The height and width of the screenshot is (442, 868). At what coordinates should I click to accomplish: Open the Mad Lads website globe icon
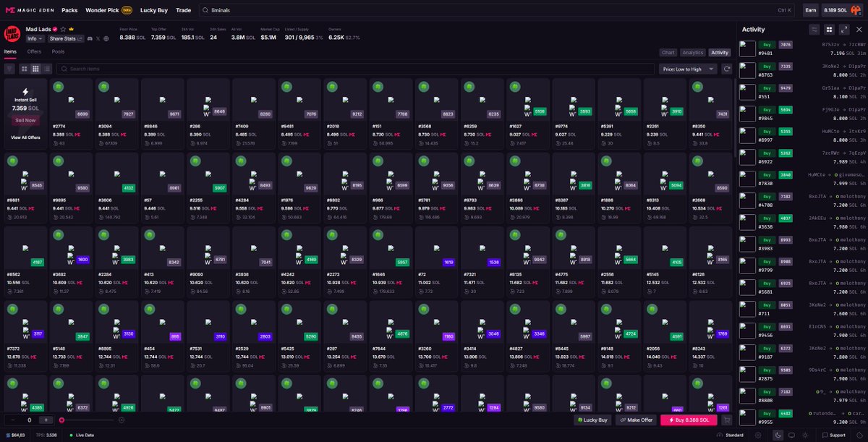click(106, 38)
